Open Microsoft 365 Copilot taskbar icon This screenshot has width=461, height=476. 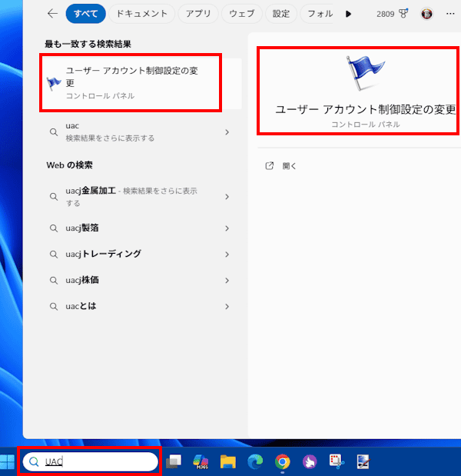(201, 461)
